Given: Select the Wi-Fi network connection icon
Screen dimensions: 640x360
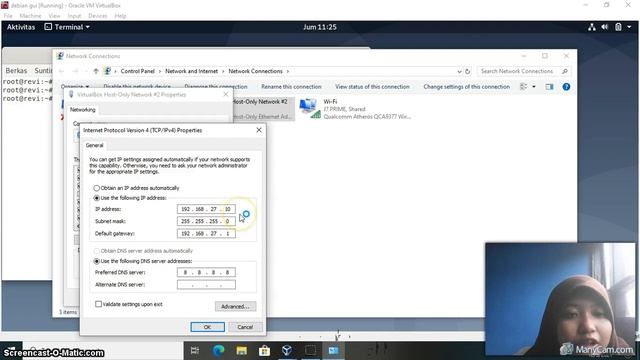Looking at the screenshot, I should pos(310,109).
